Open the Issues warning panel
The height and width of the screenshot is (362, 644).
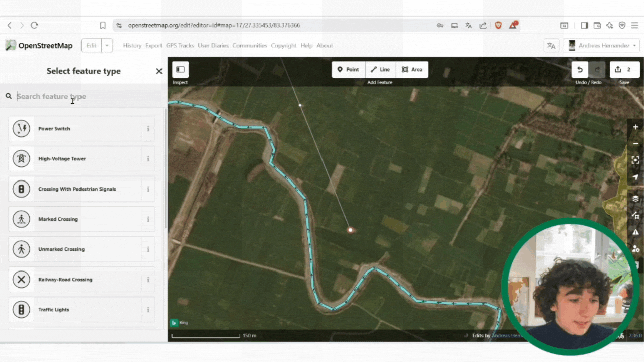coord(636,232)
